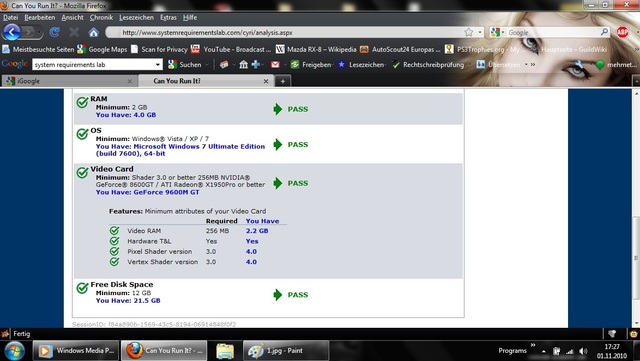Click the Suchen button in Google toolbar

(x=185, y=65)
